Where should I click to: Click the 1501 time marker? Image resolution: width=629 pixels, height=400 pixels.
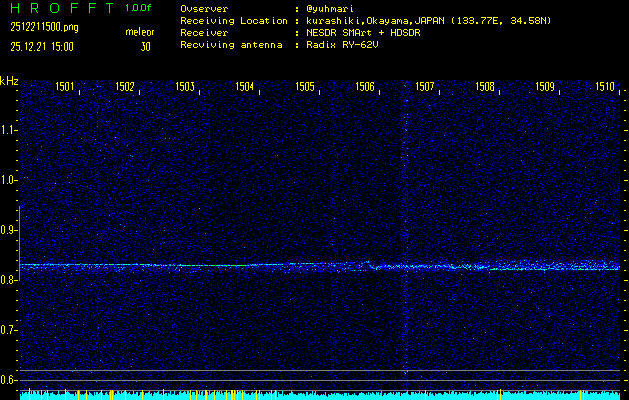coord(64,87)
